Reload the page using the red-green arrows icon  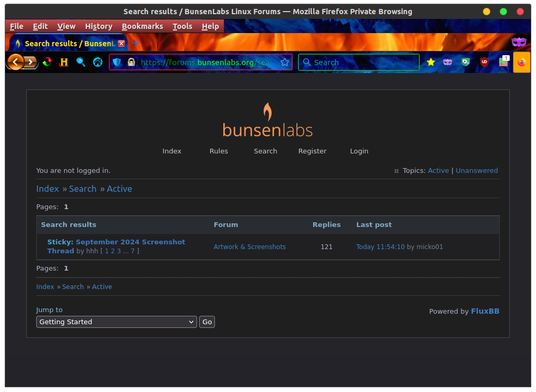pyautogui.click(x=47, y=62)
